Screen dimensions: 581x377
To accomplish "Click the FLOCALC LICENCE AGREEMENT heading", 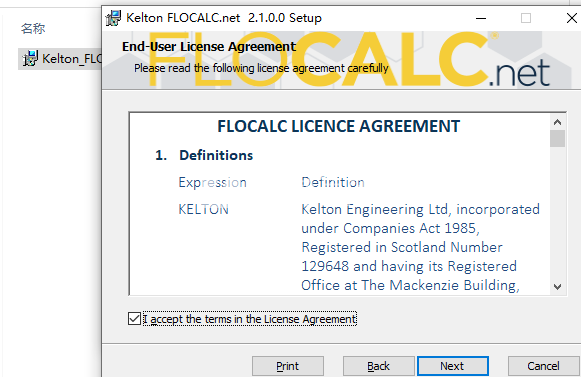I will (x=339, y=126).
